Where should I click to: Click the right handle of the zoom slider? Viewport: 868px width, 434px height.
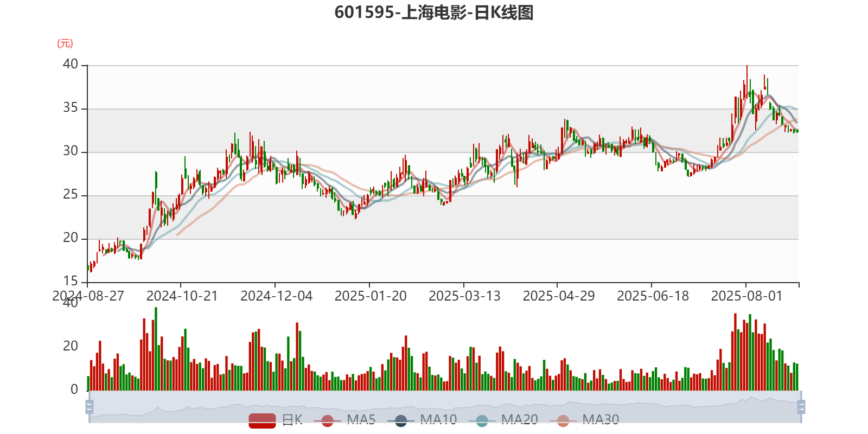(x=801, y=407)
